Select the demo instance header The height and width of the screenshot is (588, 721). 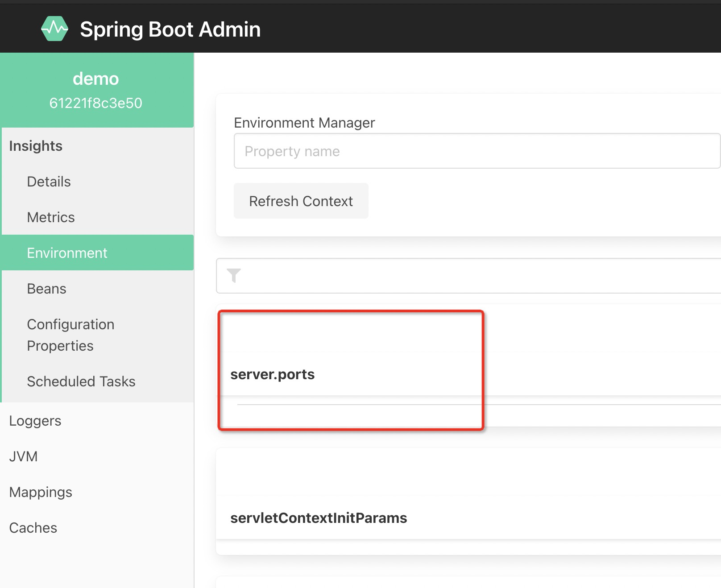coord(96,78)
